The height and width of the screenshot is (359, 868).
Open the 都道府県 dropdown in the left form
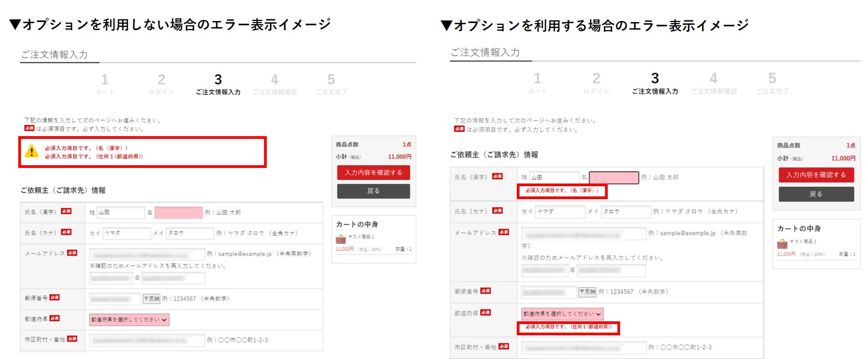pos(129,320)
